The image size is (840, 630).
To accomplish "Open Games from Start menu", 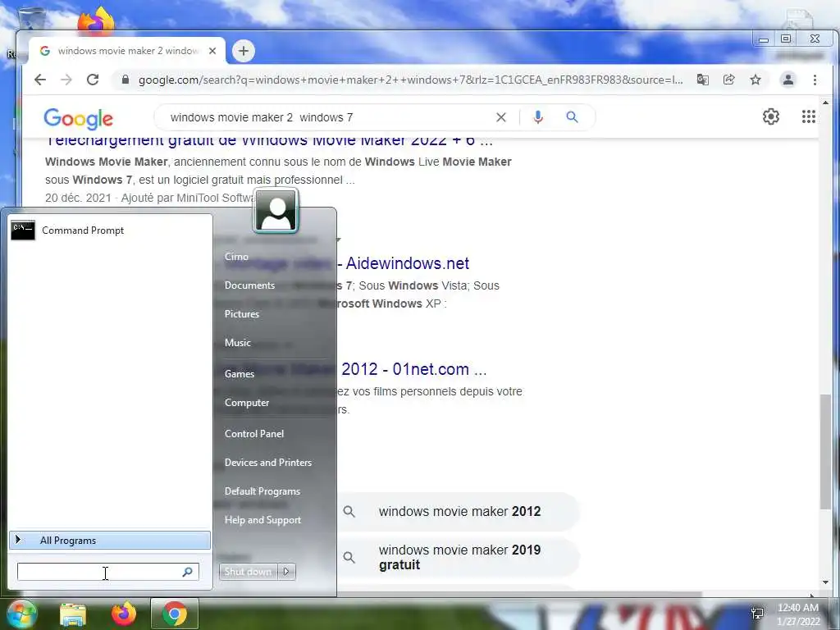I will 239,374.
